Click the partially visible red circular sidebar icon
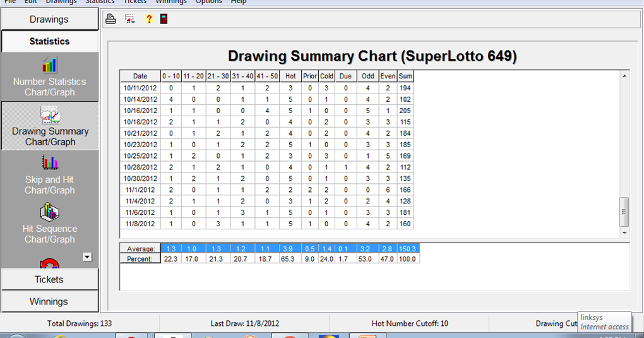The width and height of the screenshot is (644, 338). (50, 263)
